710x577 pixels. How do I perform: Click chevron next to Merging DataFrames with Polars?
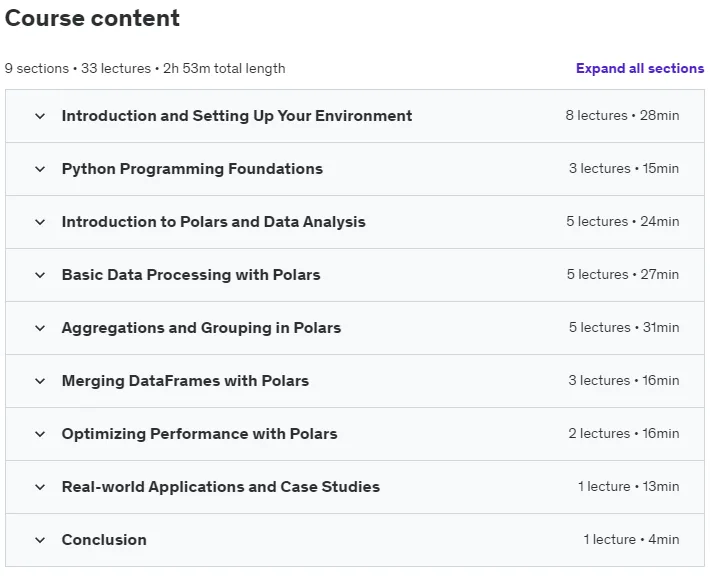point(40,381)
